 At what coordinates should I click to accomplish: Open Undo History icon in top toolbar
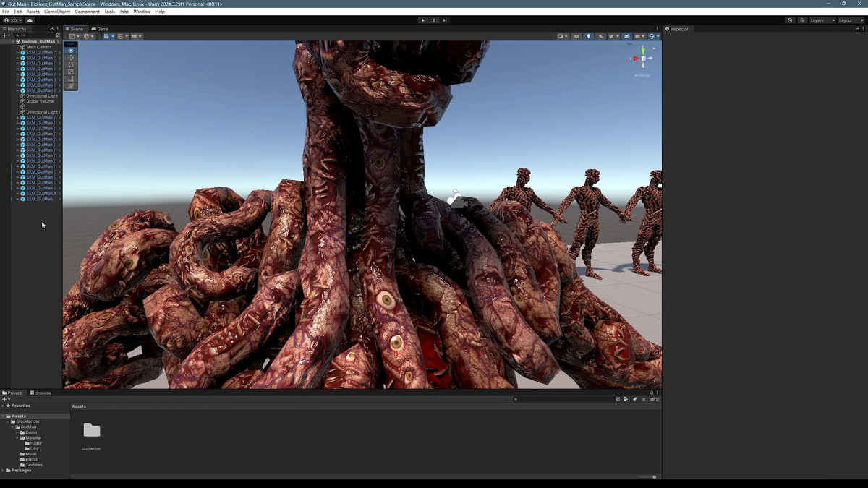[790, 20]
